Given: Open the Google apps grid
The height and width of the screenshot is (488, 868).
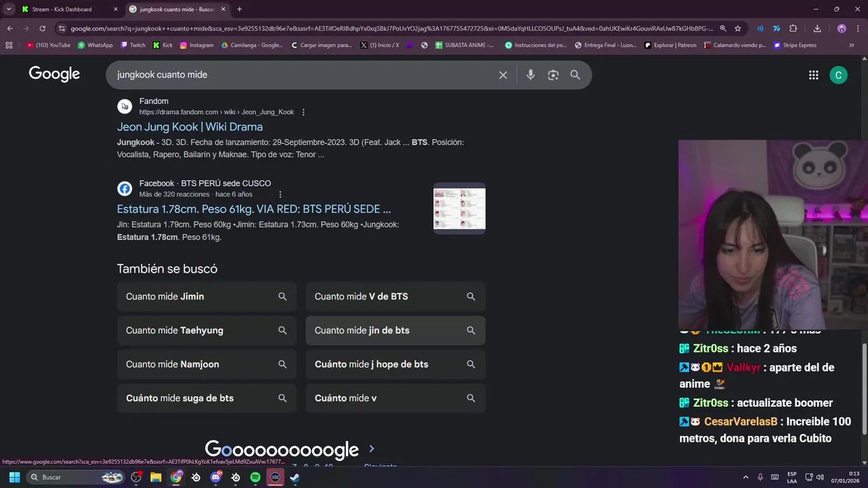Looking at the screenshot, I should 814,75.
